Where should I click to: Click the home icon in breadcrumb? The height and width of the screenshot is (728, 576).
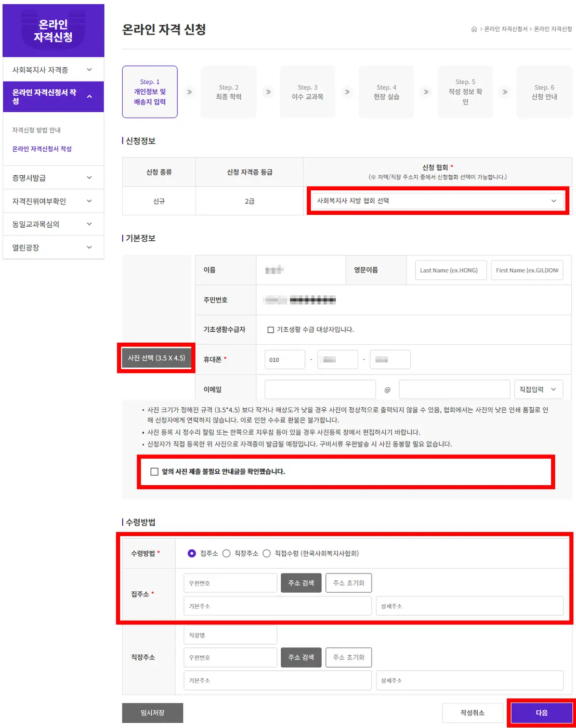(x=474, y=29)
